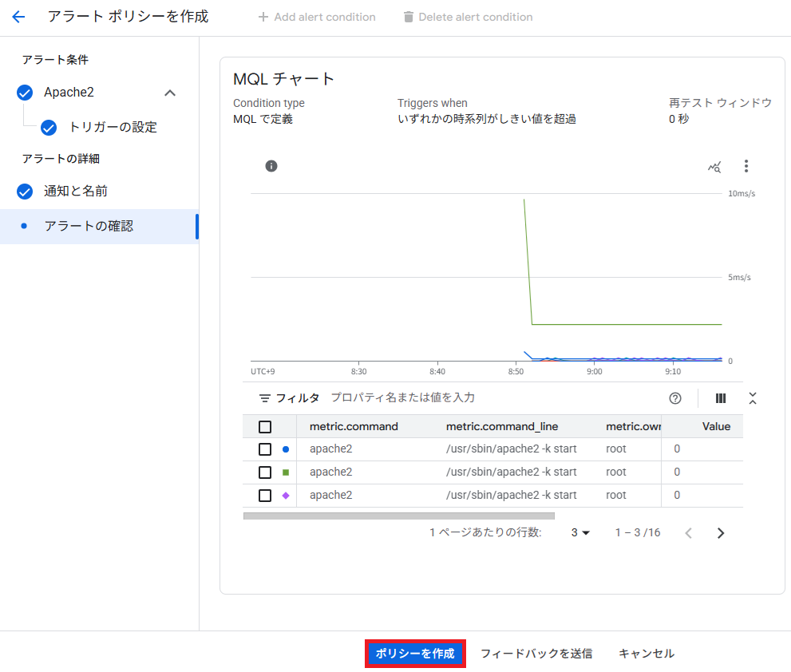
Task: Check the green square apache2 row
Action: point(265,472)
